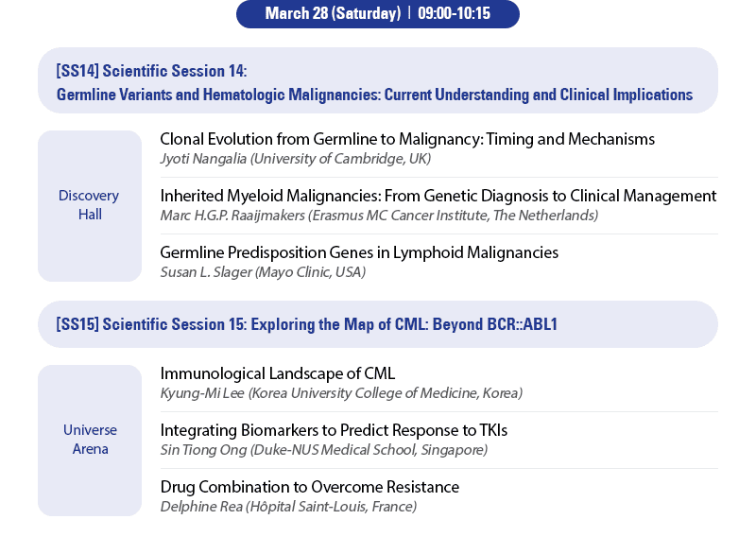
Task: Open Immunological Landscape of CML talk
Action: point(277,373)
